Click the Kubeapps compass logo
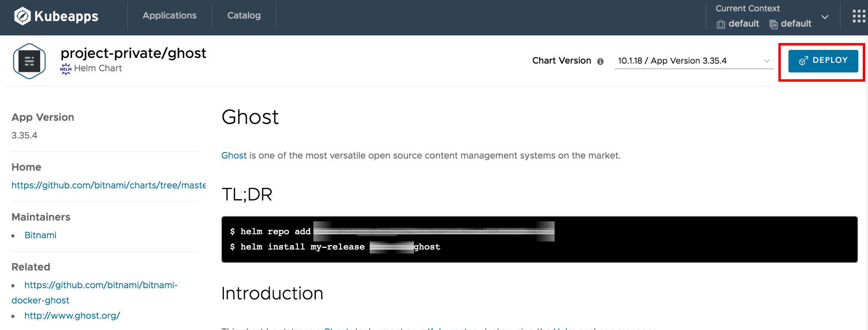This screenshot has height=330, width=868. [x=23, y=16]
